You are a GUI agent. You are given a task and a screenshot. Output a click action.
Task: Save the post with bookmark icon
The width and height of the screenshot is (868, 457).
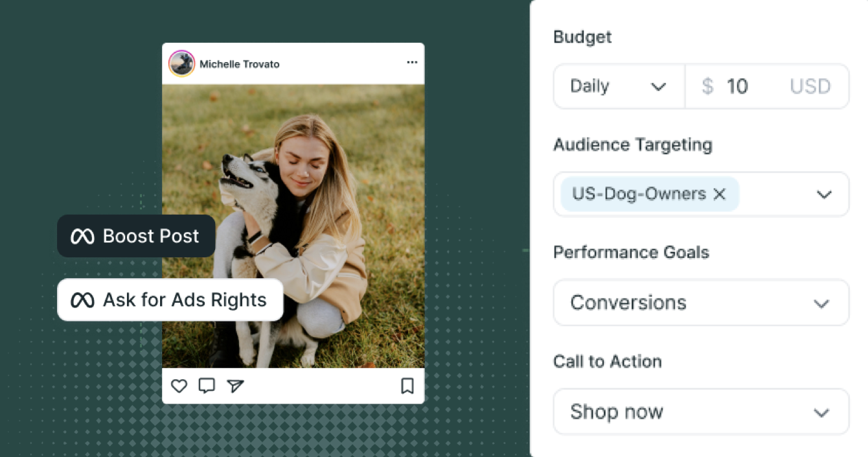pos(407,386)
